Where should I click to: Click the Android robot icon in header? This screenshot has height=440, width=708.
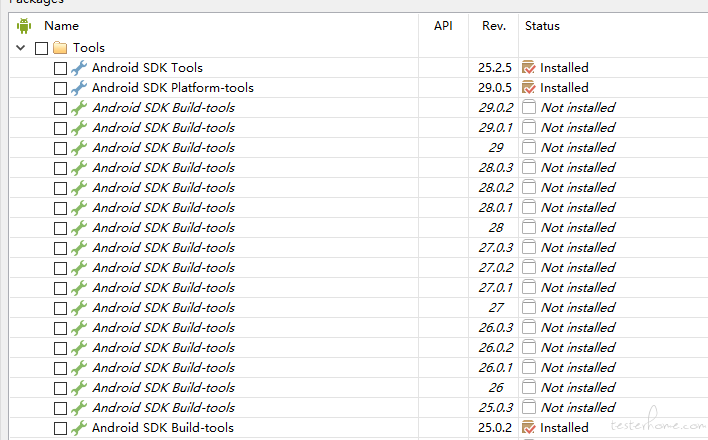click(x=24, y=26)
